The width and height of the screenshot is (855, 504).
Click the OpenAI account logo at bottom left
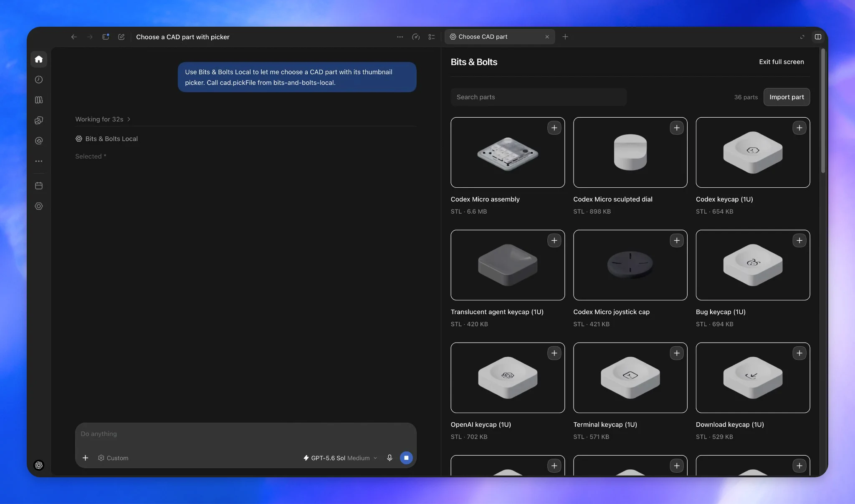pyautogui.click(x=39, y=465)
